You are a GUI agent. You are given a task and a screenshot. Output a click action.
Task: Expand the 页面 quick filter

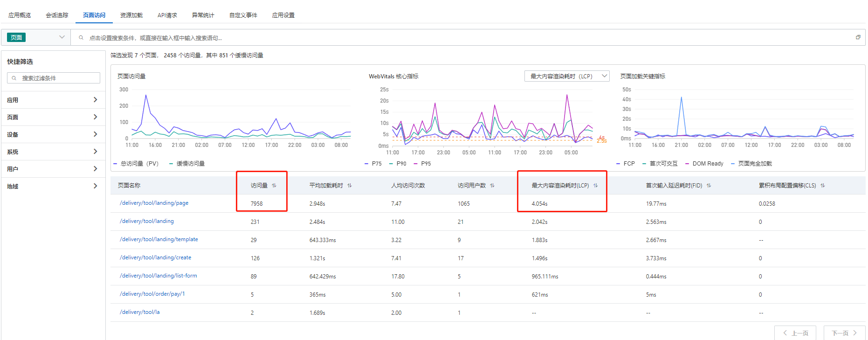(52, 117)
